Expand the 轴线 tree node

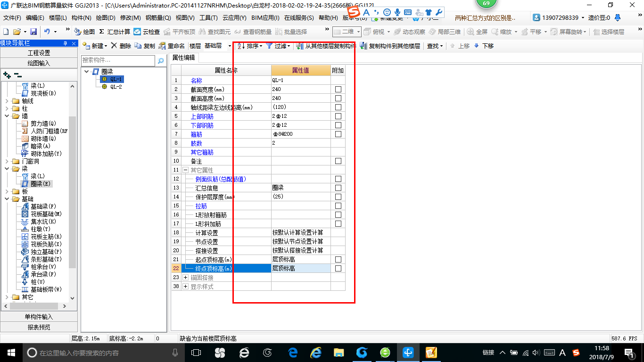point(7,101)
